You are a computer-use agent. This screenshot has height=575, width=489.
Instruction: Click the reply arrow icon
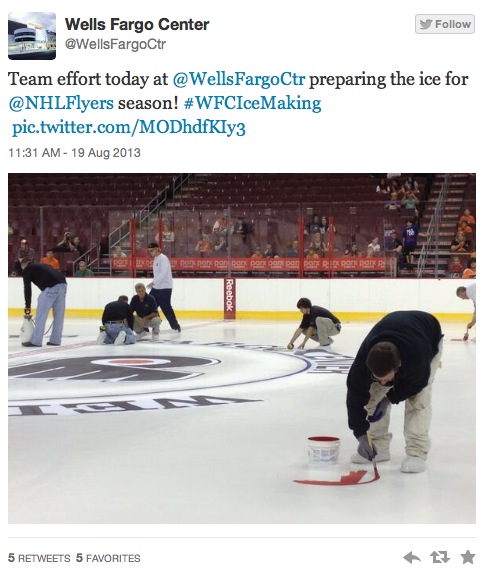click(412, 558)
